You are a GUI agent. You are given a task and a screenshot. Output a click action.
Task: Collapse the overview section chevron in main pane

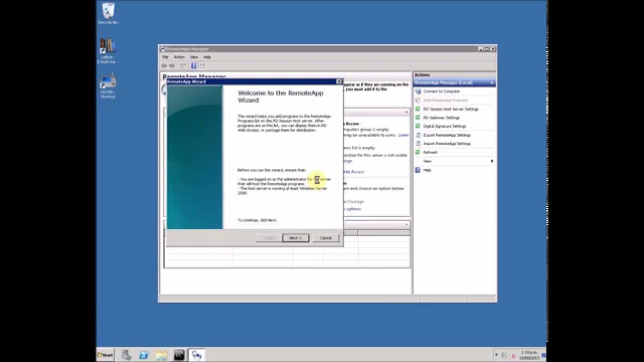[406, 112]
